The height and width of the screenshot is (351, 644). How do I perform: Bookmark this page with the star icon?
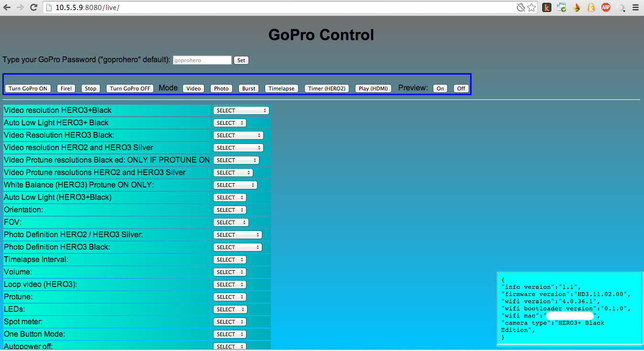531,8
